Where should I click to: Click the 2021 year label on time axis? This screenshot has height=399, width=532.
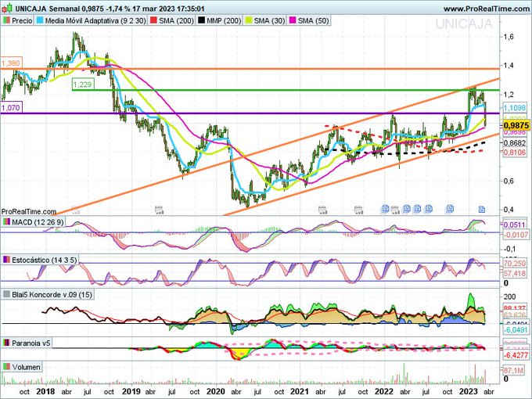click(x=300, y=391)
